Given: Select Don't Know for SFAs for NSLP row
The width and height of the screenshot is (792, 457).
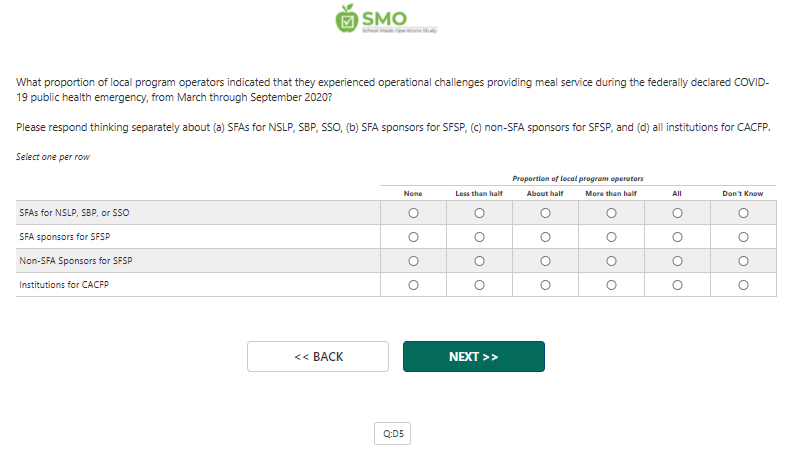Looking at the screenshot, I should click(x=743, y=213).
